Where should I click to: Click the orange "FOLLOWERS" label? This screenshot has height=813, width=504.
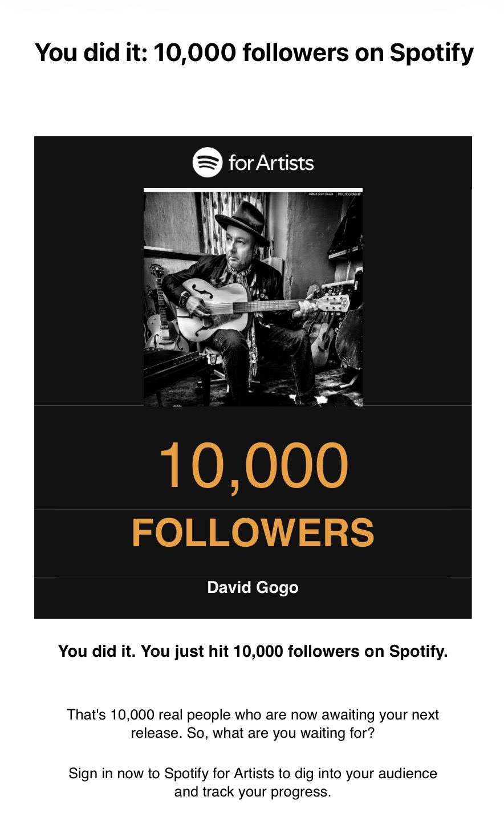253,532
